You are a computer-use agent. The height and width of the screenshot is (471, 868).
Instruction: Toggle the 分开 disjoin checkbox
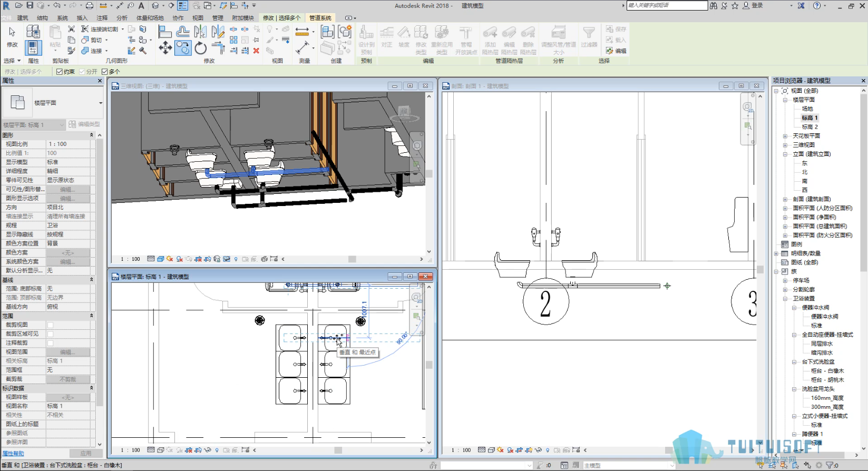(x=82, y=72)
